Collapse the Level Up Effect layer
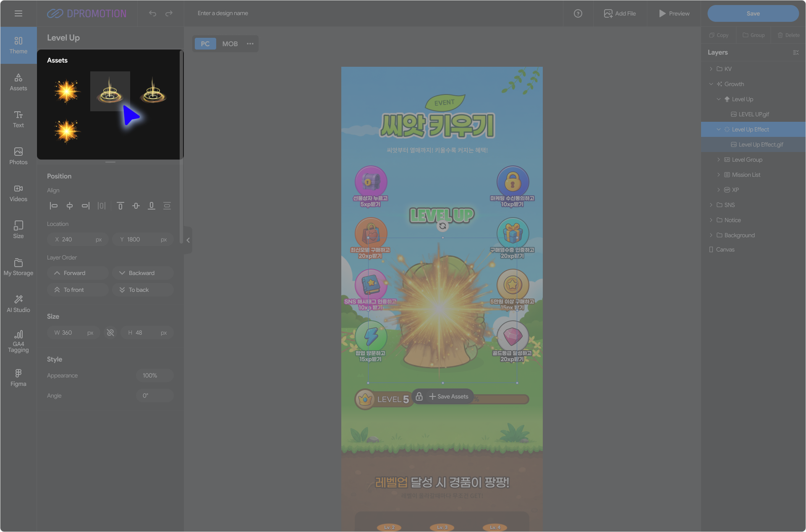Screen dimensions: 806x532 pos(719,129)
